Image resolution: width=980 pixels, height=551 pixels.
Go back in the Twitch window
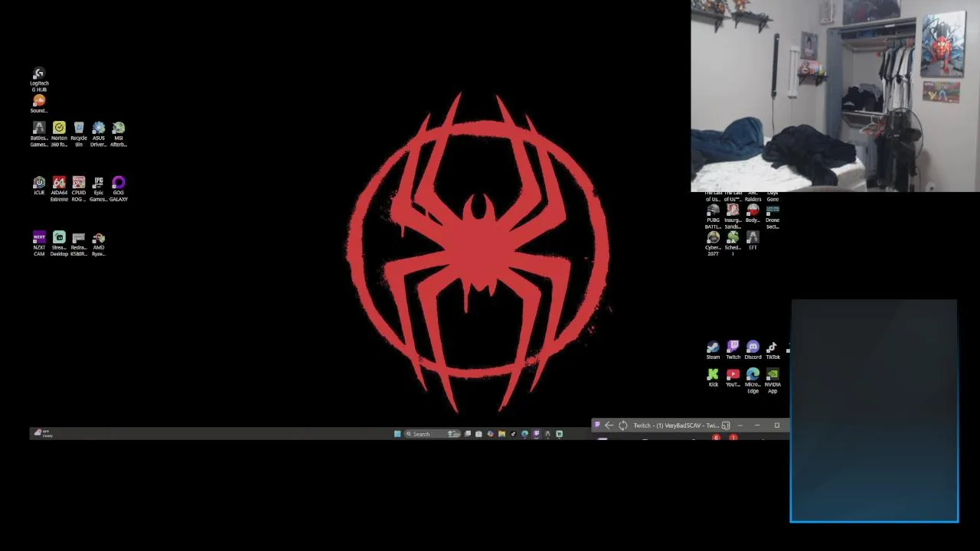coord(609,425)
